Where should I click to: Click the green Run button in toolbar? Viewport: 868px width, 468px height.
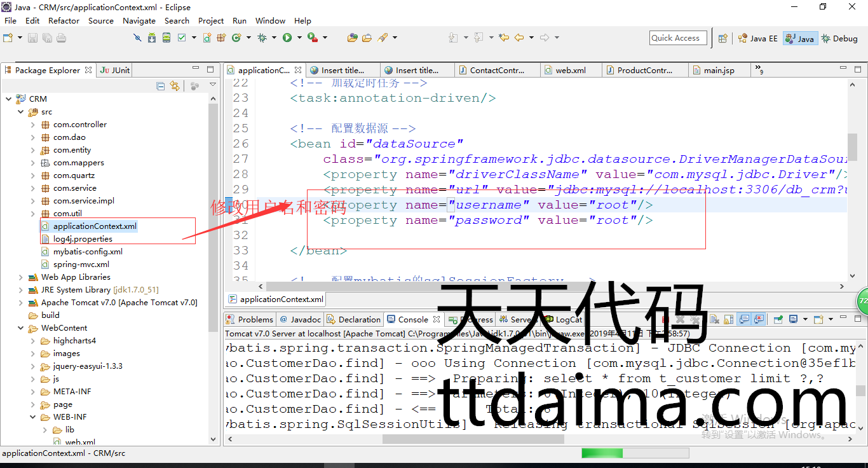tap(287, 38)
